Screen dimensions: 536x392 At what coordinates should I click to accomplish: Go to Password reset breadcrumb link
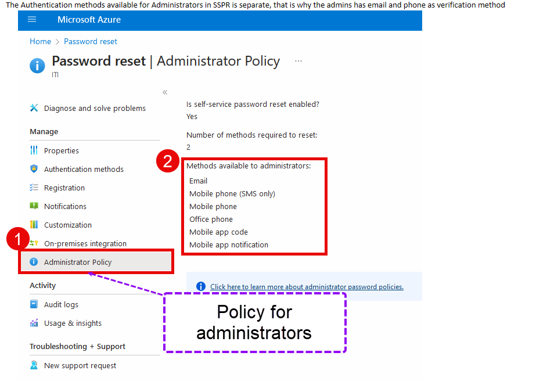click(90, 41)
